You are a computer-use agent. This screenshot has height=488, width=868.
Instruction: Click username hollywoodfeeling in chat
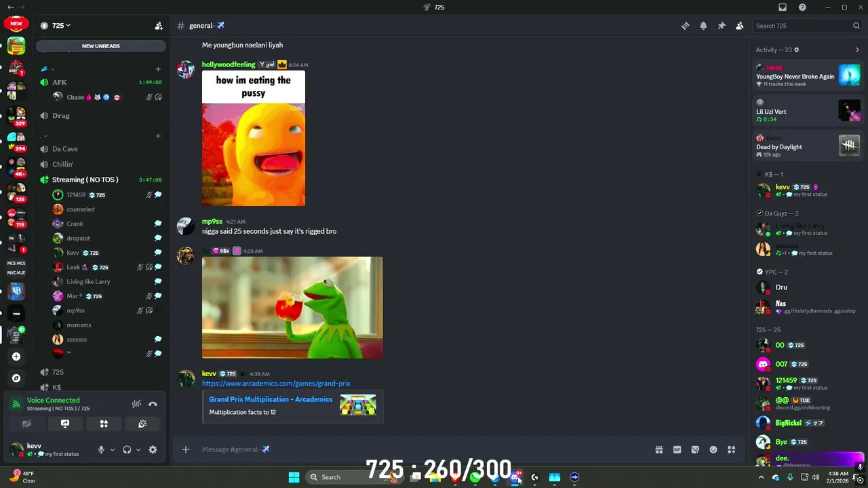[x=229, y=64]
